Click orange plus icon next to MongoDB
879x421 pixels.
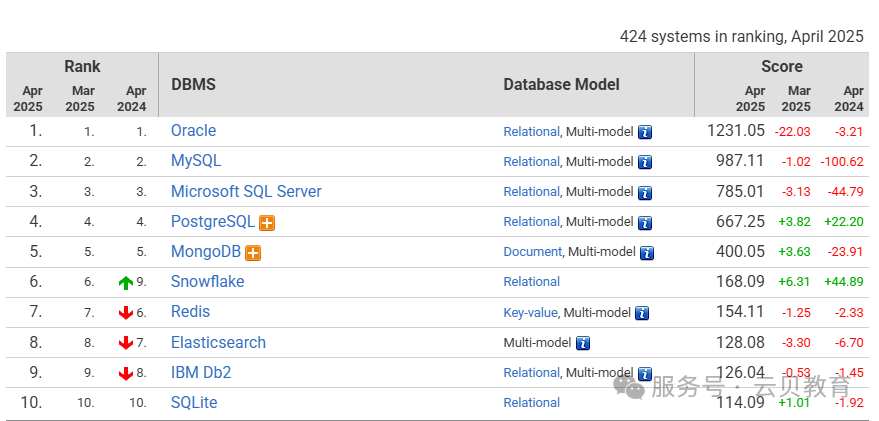point(253,253)
